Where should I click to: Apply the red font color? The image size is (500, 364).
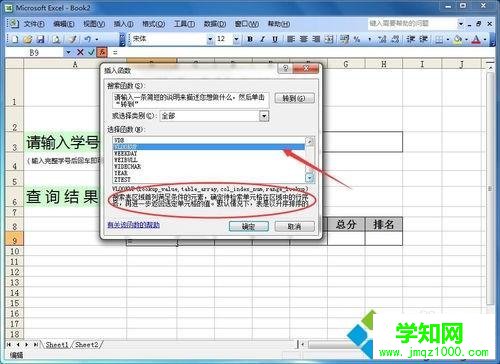click(x=477, y=39)
